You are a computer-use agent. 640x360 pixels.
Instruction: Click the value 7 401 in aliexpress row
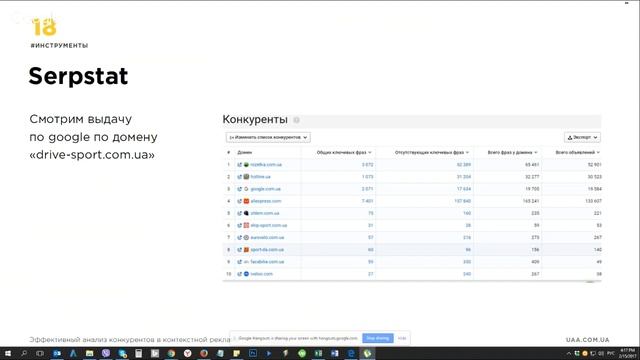click(367, 201)
